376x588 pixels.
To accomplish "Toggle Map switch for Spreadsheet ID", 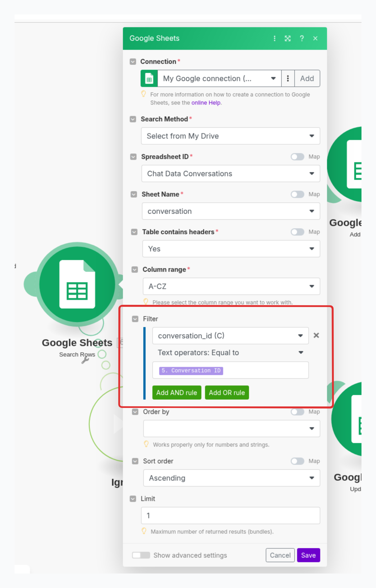I will (298, 157).
